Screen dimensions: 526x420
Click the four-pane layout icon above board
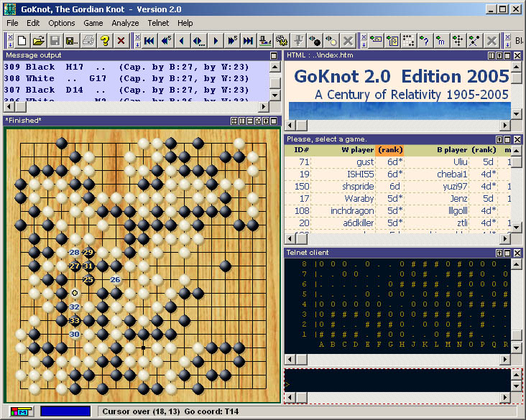pyautogui.click(x=234, y=121)
